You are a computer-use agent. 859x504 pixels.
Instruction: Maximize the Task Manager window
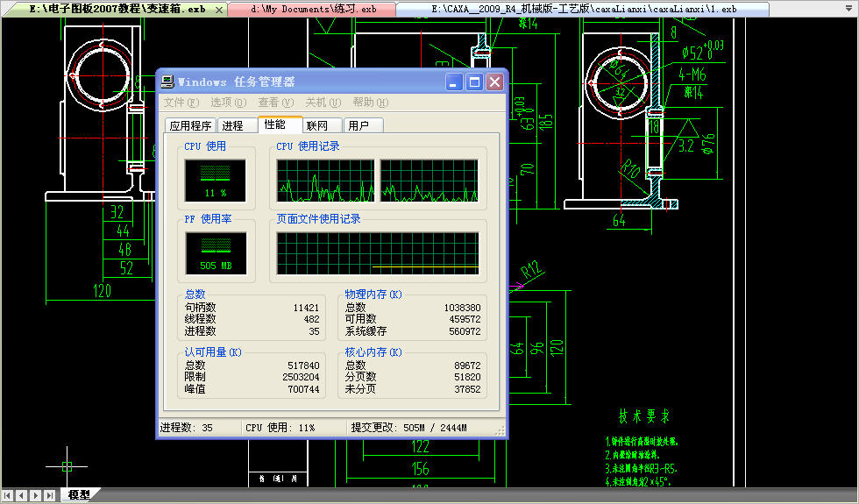474,82
